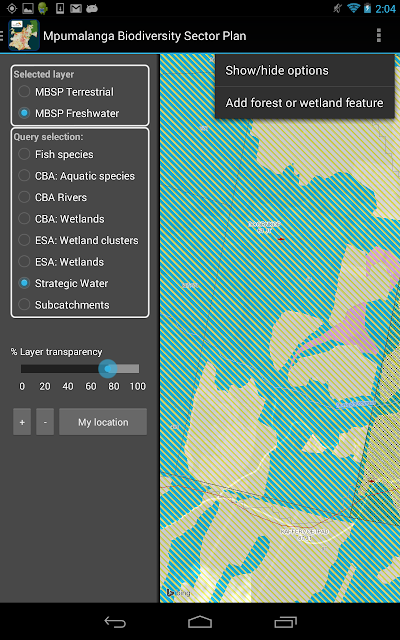Screen dimensions: 400x640
Task: Tap the mail notification icon
Action: 76,8
